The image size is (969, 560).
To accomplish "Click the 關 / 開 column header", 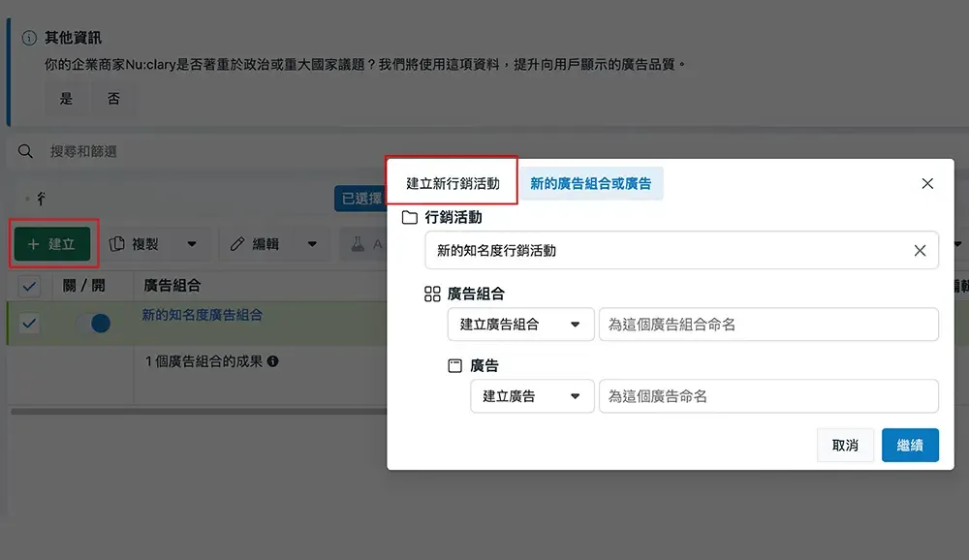I will [x=84, y=286].
